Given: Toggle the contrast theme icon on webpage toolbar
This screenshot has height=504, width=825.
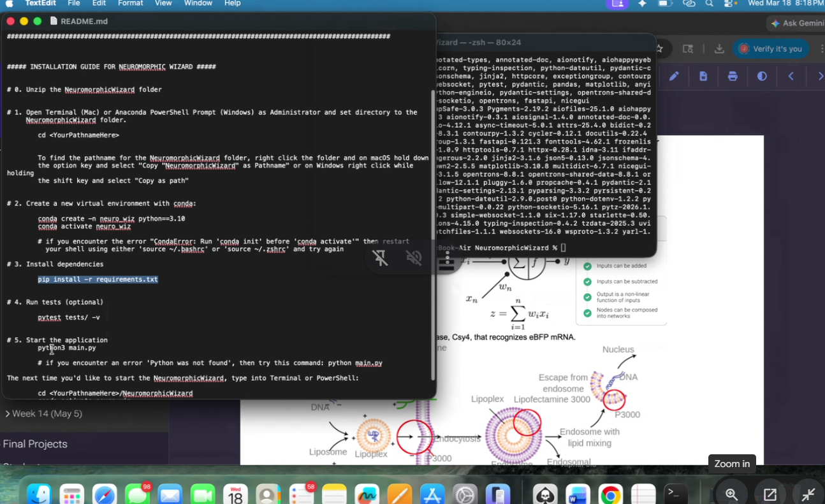Looking at the screenshot, I should click(762, 76).
